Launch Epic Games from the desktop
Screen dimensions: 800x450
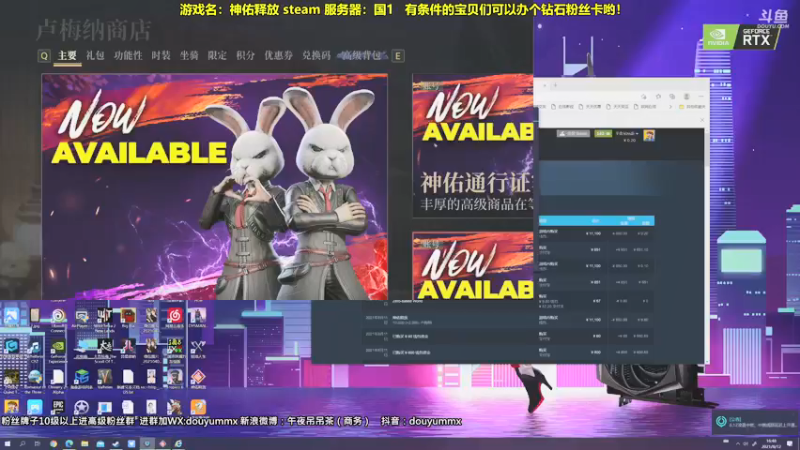(x=58, y=407)
